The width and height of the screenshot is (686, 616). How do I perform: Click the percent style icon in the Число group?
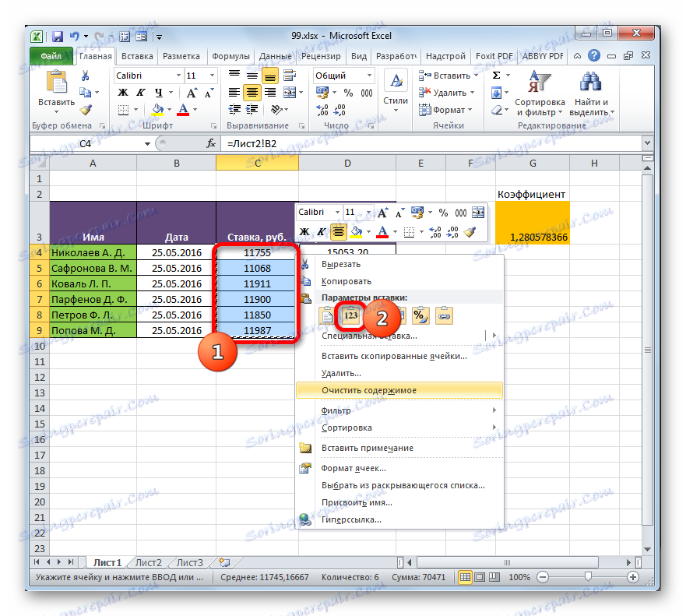coord(348,93)
